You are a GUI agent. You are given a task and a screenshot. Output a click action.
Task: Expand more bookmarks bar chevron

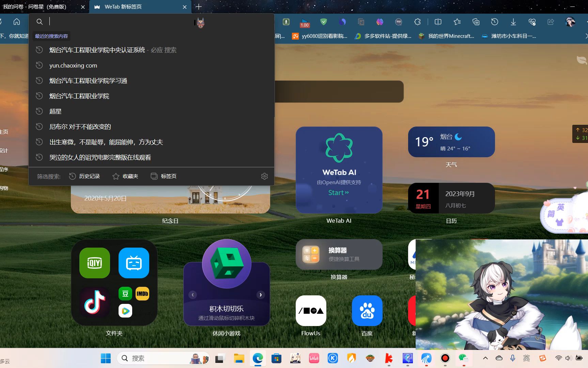tap(586, 36)
